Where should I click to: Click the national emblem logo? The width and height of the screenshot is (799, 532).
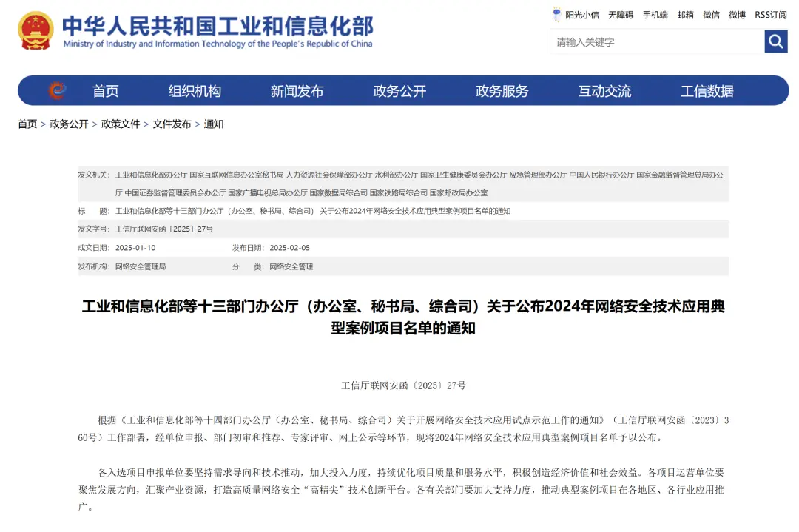[x=36, y=30]
